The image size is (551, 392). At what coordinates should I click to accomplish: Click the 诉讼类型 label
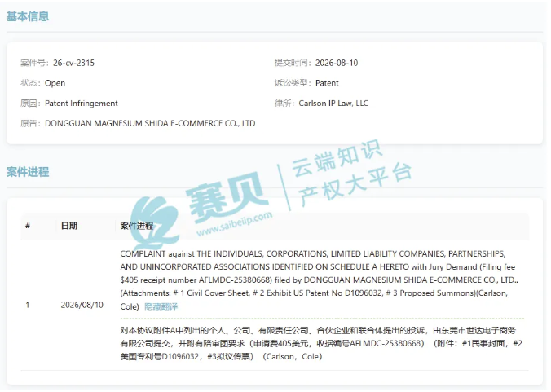tap(291, 83)
